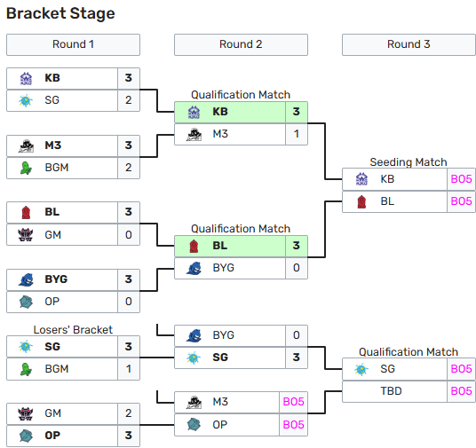This screenshot has height=448, width=476.
Task: Open highlighted BL winner row in Round 2
Action: click(241, 247)
